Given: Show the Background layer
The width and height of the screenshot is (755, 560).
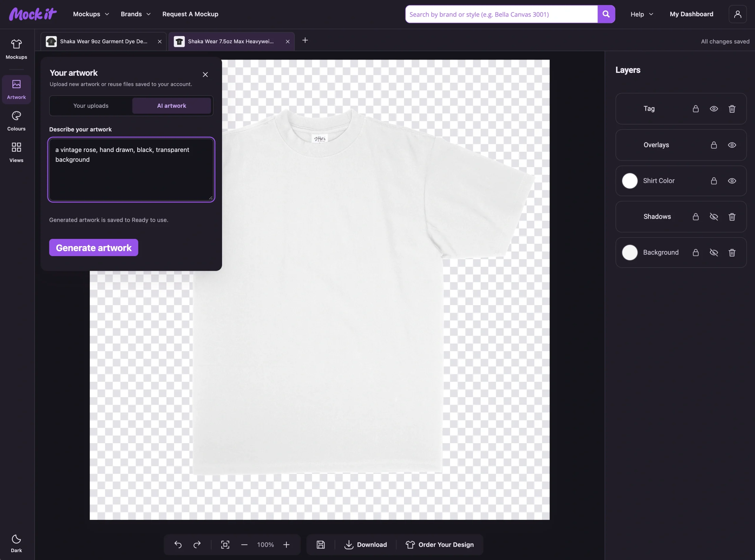Looking at the screenshot, I should point(714,253).
